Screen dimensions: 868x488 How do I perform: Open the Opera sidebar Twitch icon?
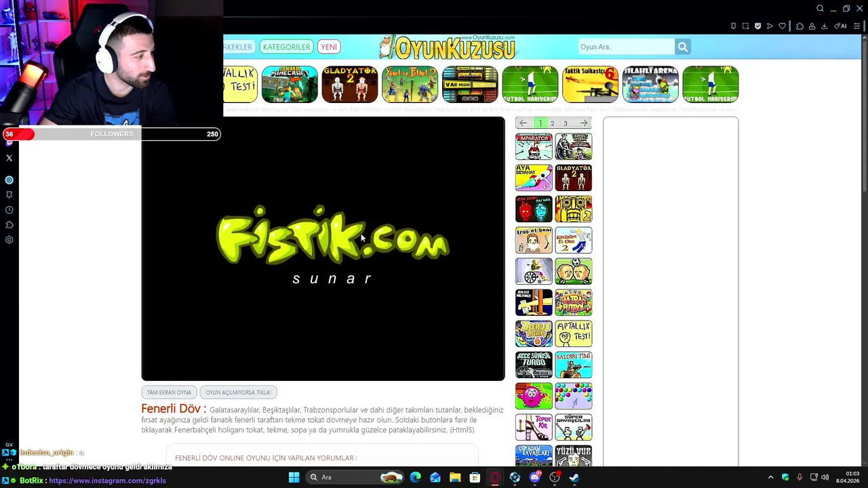click(x=9, y=143)
